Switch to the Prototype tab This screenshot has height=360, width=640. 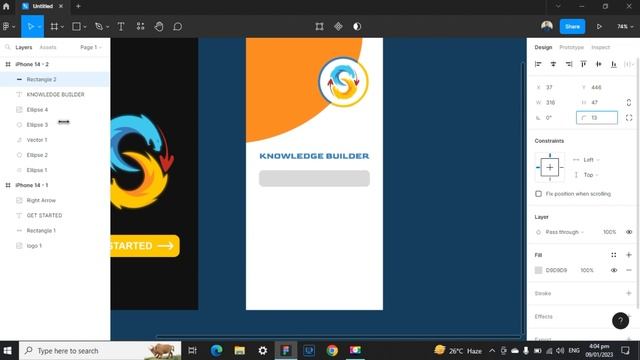[571, 47]
